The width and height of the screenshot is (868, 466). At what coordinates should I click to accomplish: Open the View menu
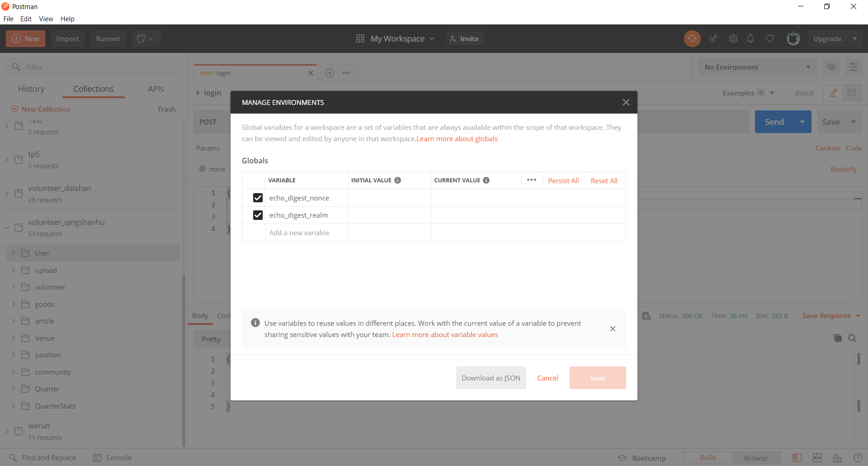(x=46, y=19)
